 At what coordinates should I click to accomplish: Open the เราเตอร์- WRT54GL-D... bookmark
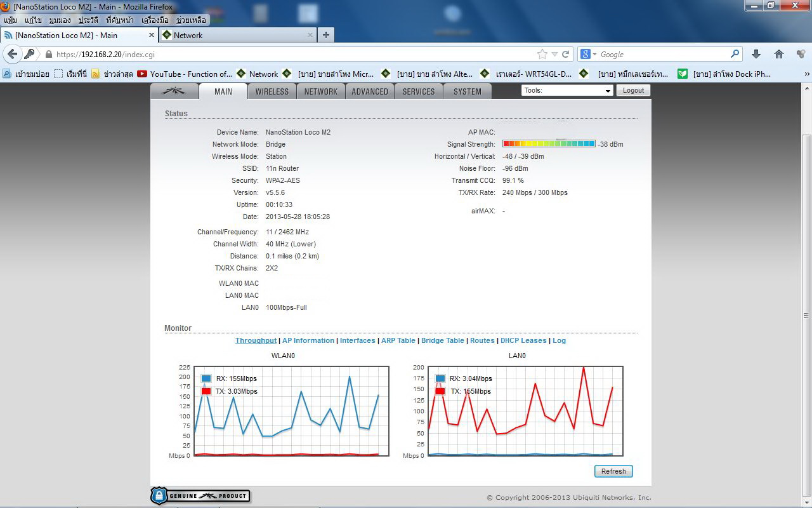pyautogui.click(x=526, y=74)
